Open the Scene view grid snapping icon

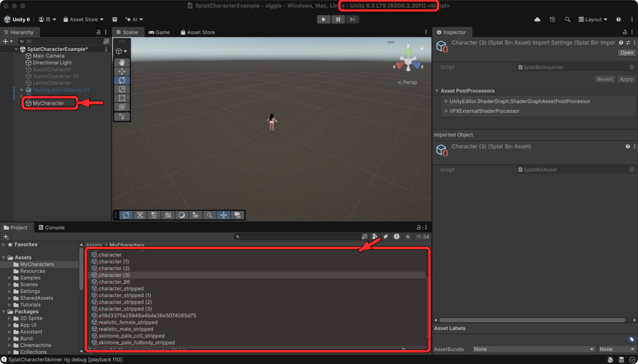pyautogui.click(x=168, y=215)
